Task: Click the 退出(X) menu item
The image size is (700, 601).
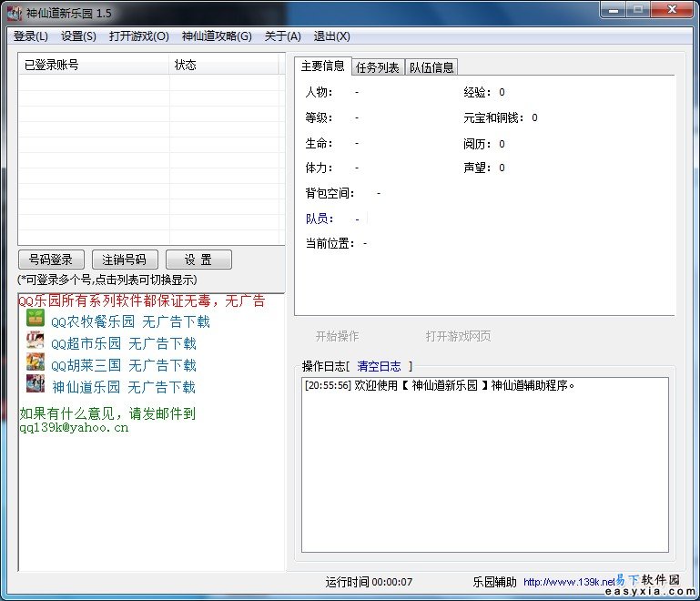Action: click(331, 36)
